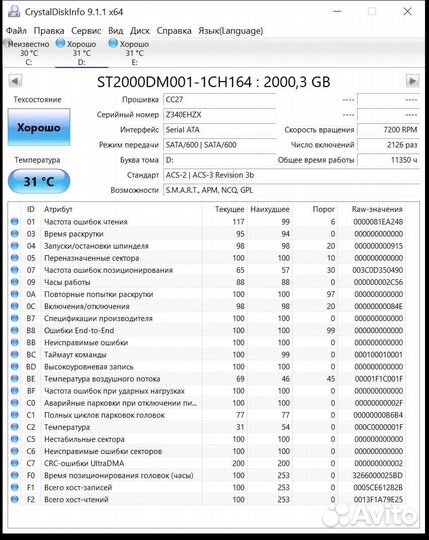Viewport: 429px width, 540px height.
Task: Click status icon for attribute C2 Температура
Action: click(15, 427)
